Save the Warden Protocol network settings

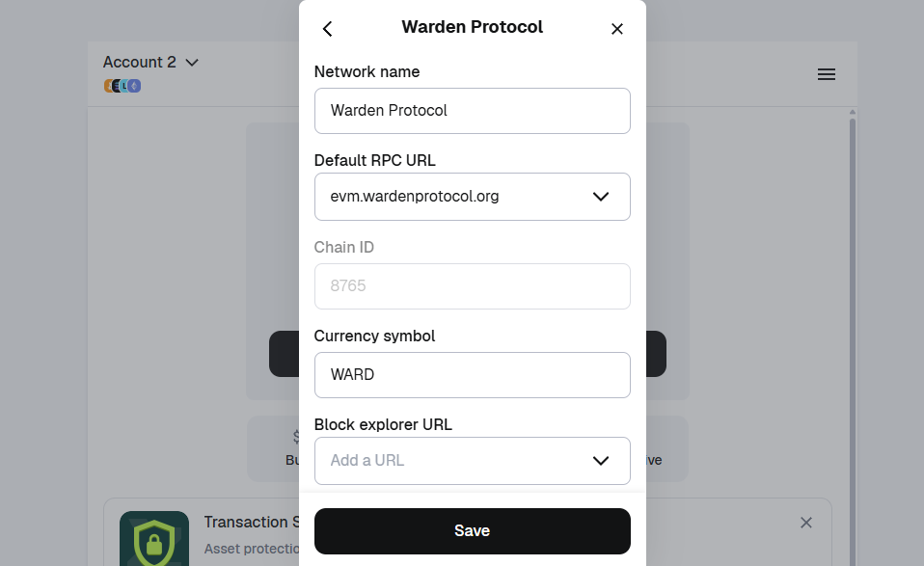(x=472, y=530)
